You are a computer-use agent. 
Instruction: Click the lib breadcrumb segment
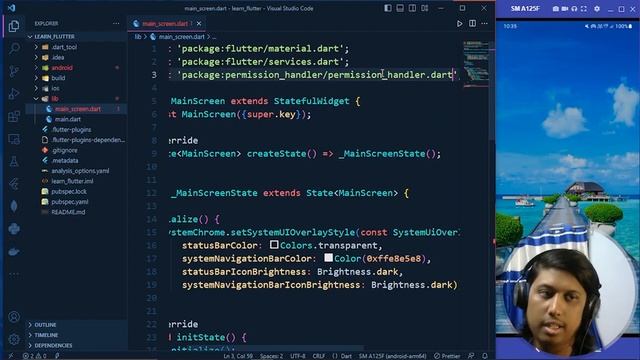(x=138, y=37)
